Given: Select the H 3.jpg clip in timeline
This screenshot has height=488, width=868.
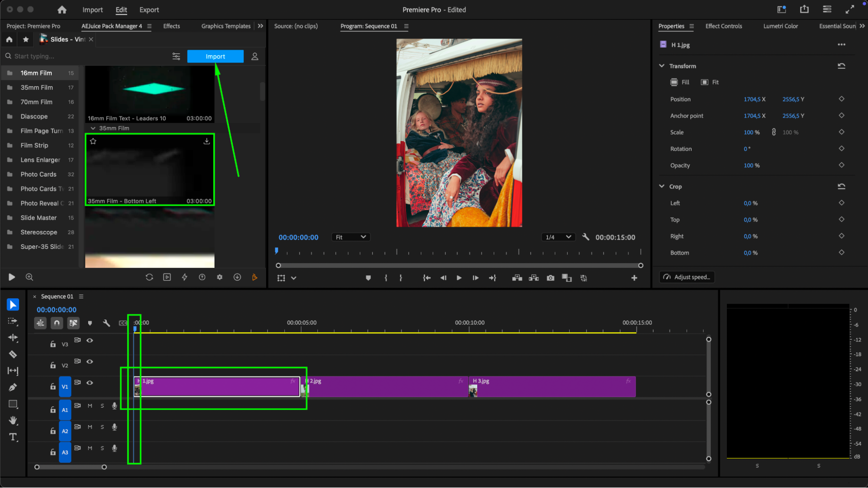Looking at the screenshot, I should pos(551,387).
